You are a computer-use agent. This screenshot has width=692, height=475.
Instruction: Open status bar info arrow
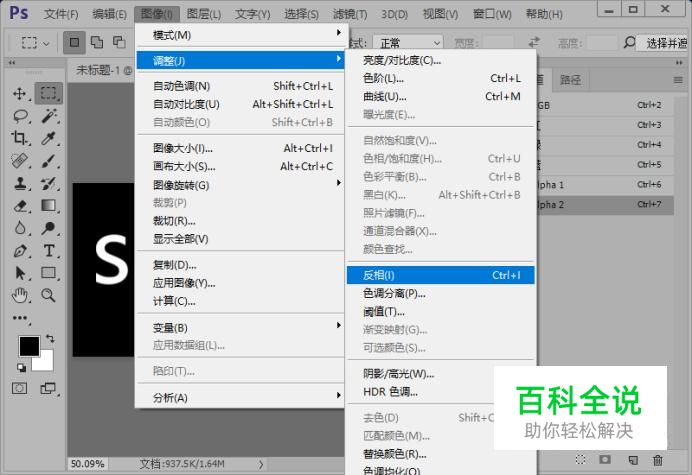click(261, 464)
